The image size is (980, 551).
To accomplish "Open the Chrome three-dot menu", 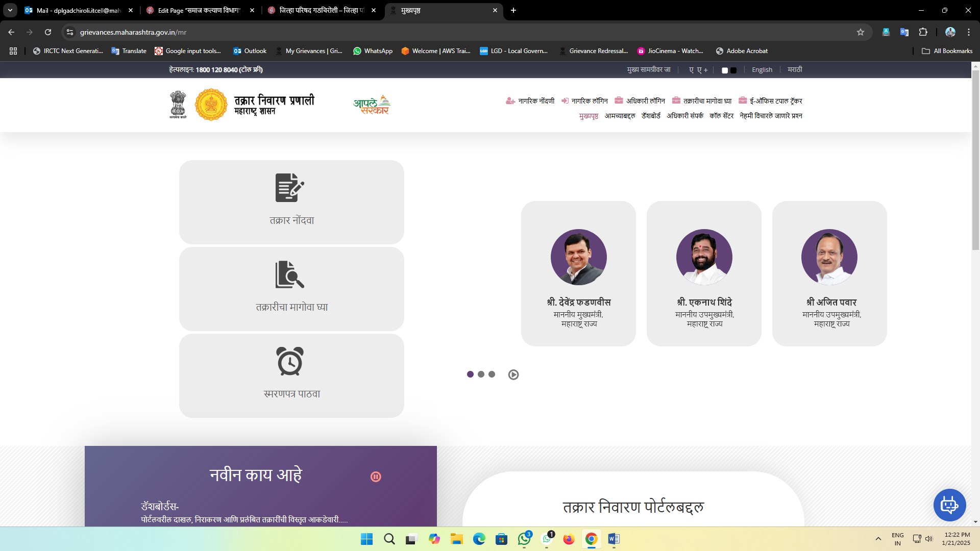I will 969,32.
